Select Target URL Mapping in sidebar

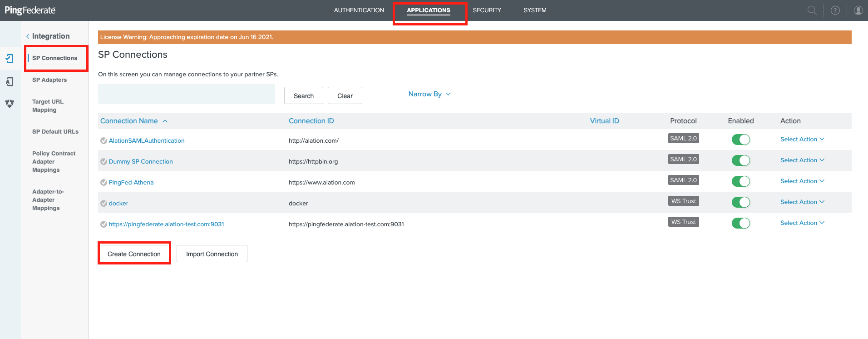coord(48,106)
